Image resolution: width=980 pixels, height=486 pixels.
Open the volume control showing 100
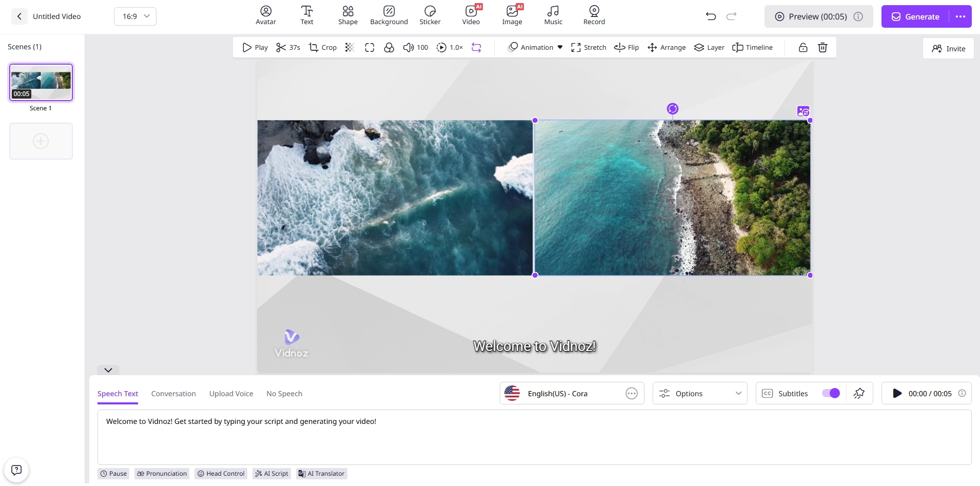click(416, 47)
